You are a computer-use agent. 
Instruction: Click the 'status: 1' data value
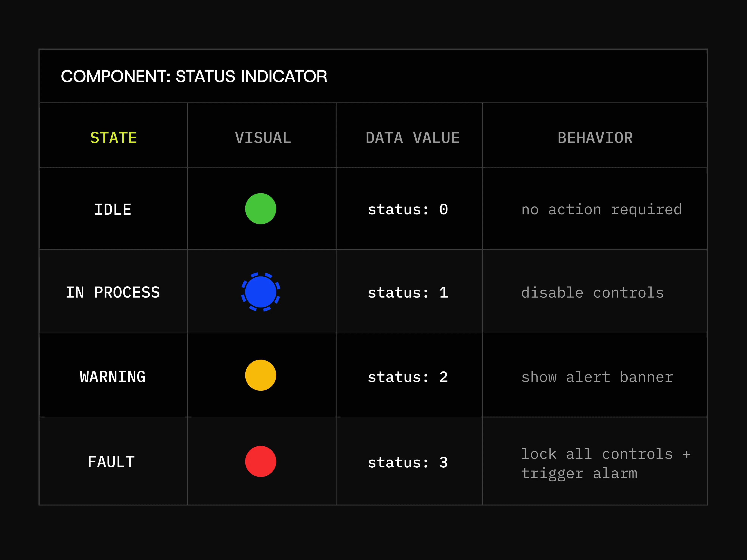click(x=408, y=292)
